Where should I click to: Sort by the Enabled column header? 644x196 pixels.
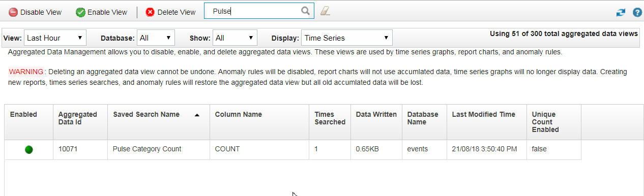pyautogui.click(x=29, y=122)
